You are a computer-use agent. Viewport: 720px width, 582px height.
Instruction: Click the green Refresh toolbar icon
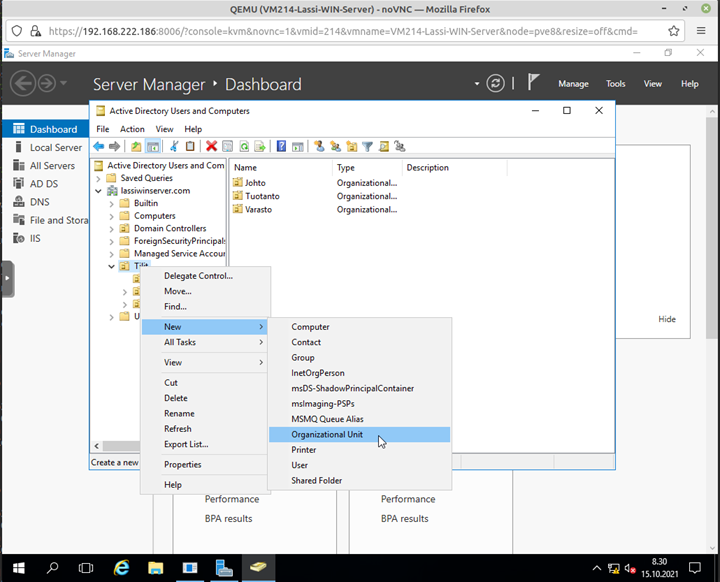(x=244, y=147)
